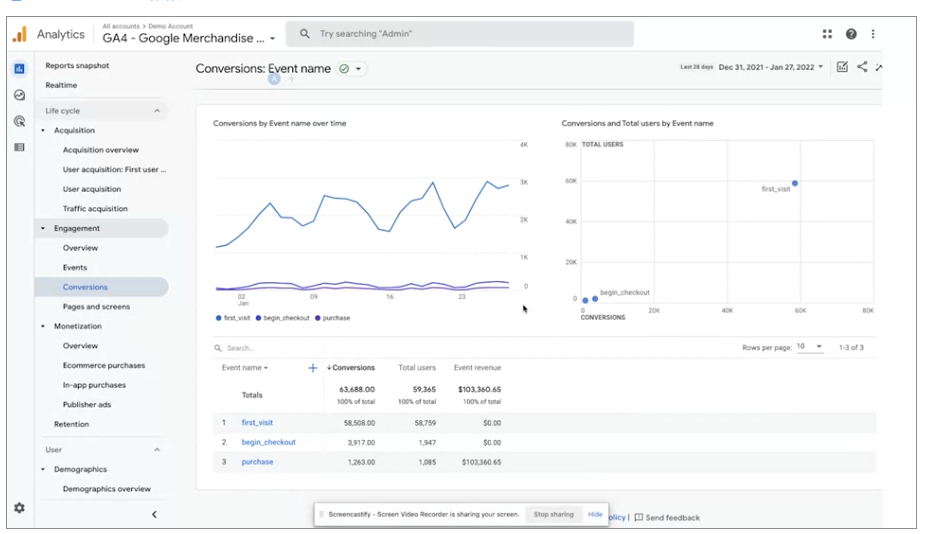Screen dimensions: 925x534
Task: Open the Google apps grid icon
Action: point(827,34)
